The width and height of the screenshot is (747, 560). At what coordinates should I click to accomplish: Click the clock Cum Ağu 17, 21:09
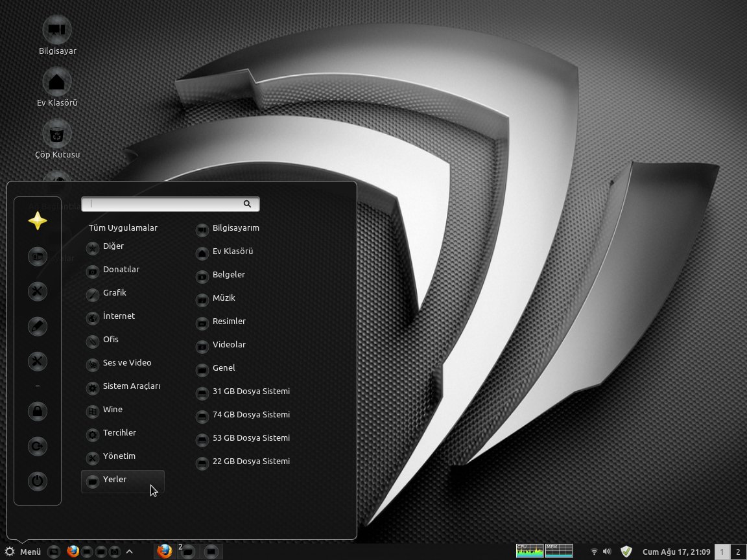click(x=676, y=552)
